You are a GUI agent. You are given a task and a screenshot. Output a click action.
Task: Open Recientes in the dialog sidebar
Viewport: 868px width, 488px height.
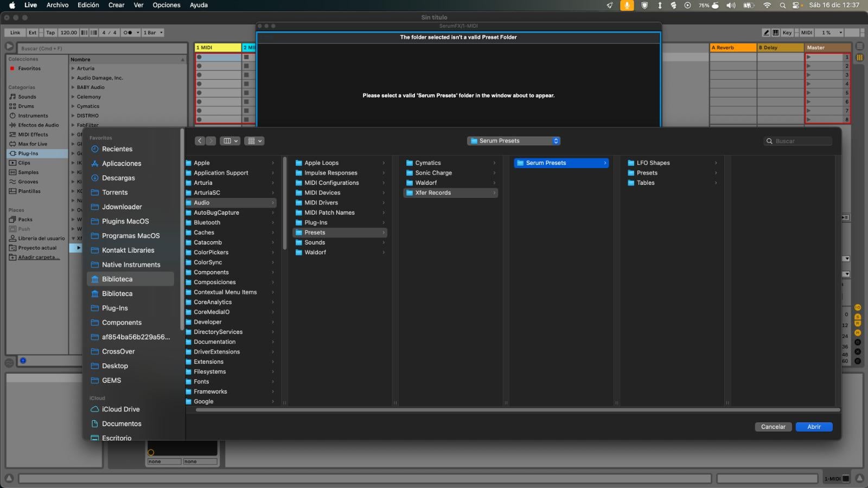pos(117,149)
